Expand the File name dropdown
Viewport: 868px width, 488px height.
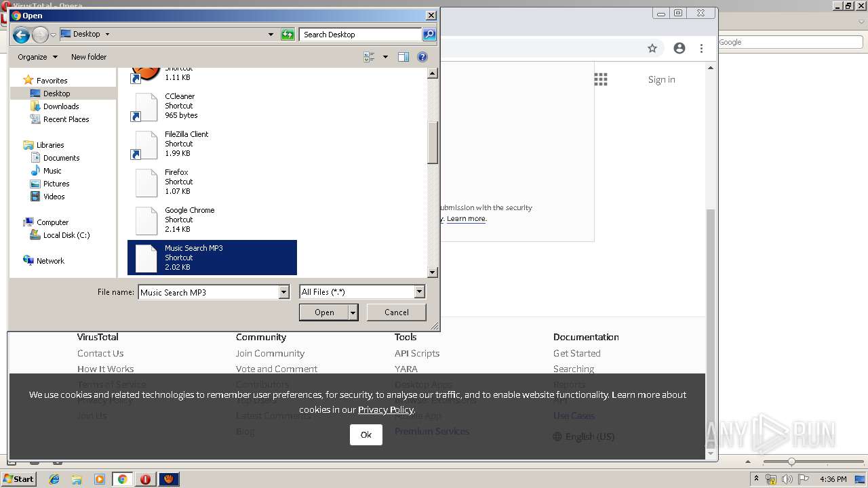(284, 292)
